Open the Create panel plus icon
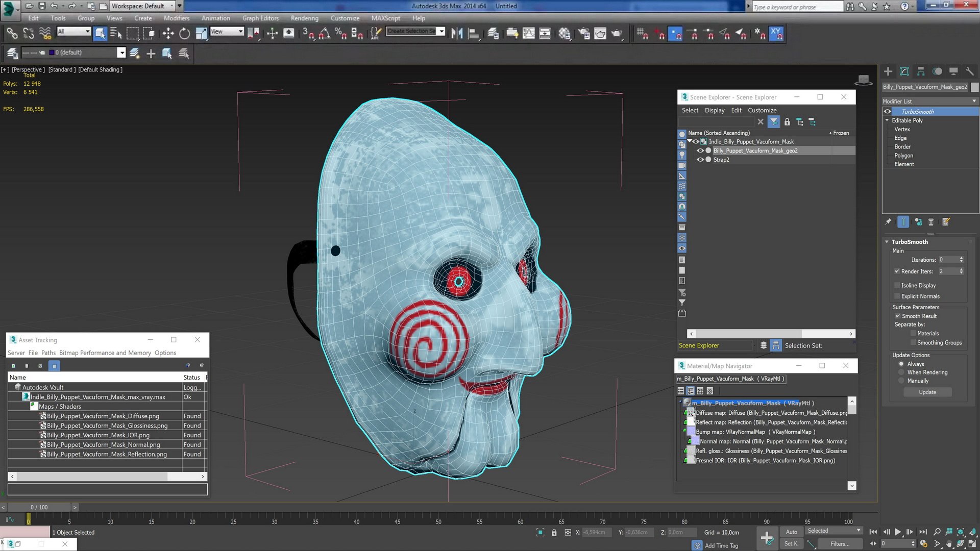The height and width of the screenshot is (551, 980). (x=888, y=71)
